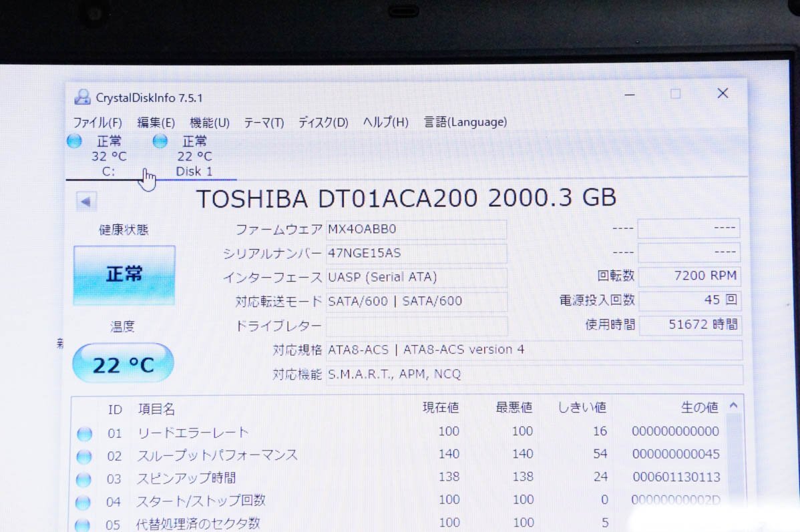
Task: Minimize the CrystalDiskInfo window
Action: [x=630, y=94]
